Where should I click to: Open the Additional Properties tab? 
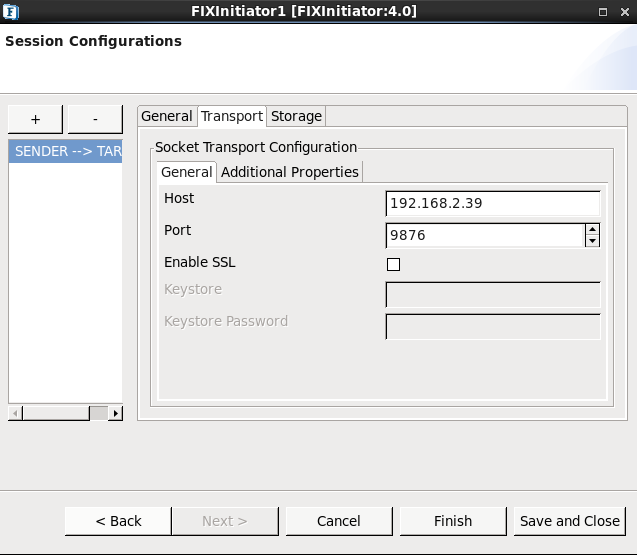click(x=290, y=172)
